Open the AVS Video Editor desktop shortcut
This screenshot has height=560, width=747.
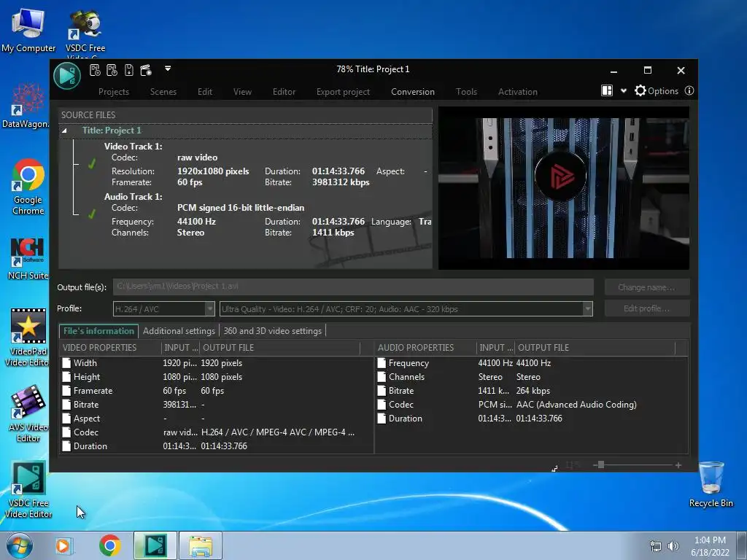[x=28, y=414]
